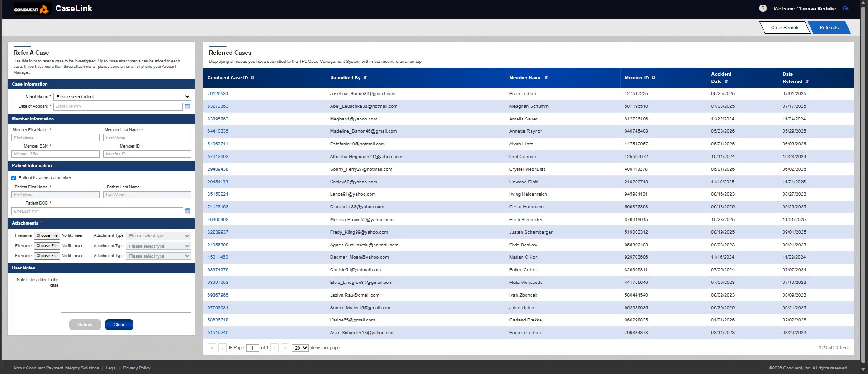
Task: Open About Conduent Payment Integrity Solutions link
Action: tap(56, 368)
